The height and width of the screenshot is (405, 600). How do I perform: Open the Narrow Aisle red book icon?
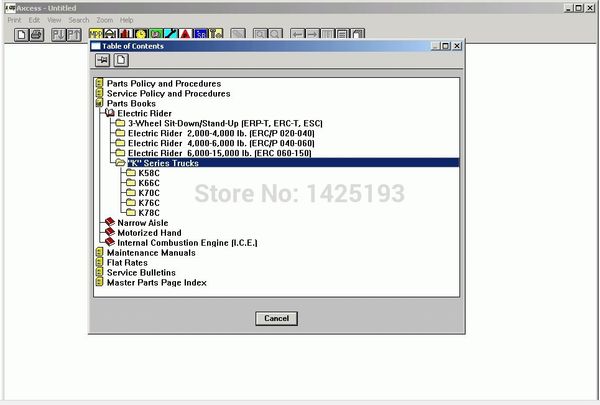pos(110,223)
